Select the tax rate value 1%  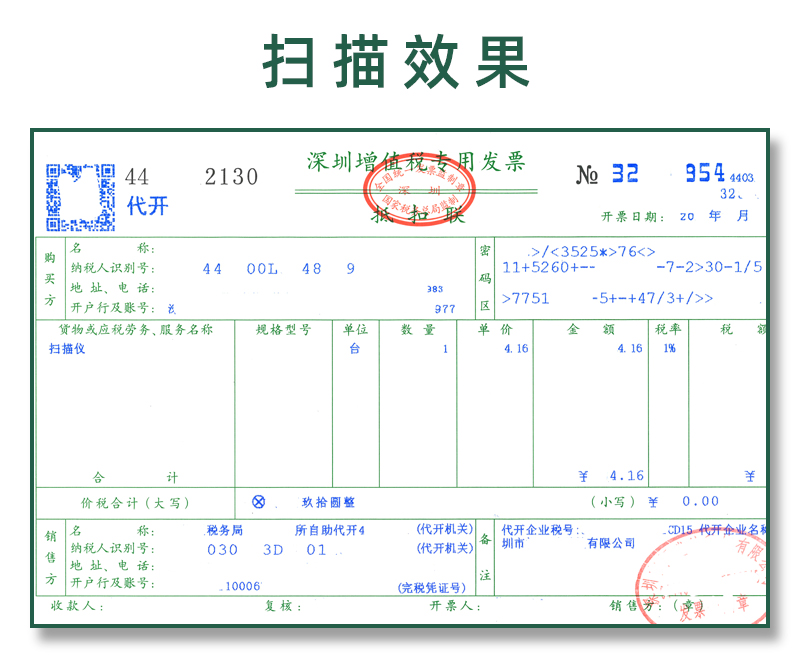click(669, 348)
